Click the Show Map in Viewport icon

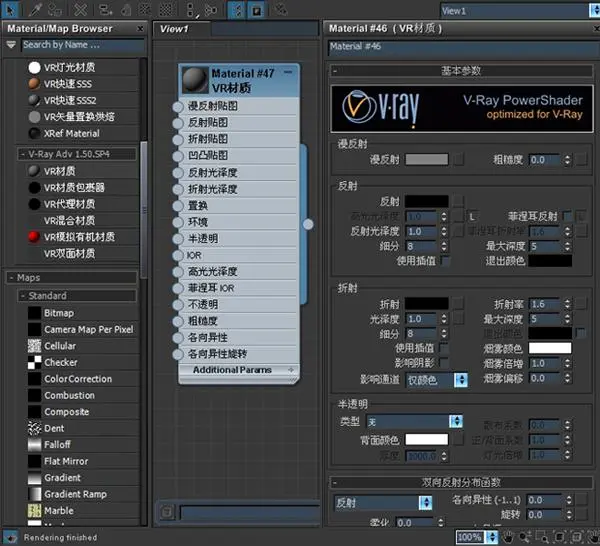click(x=145, y=10)
